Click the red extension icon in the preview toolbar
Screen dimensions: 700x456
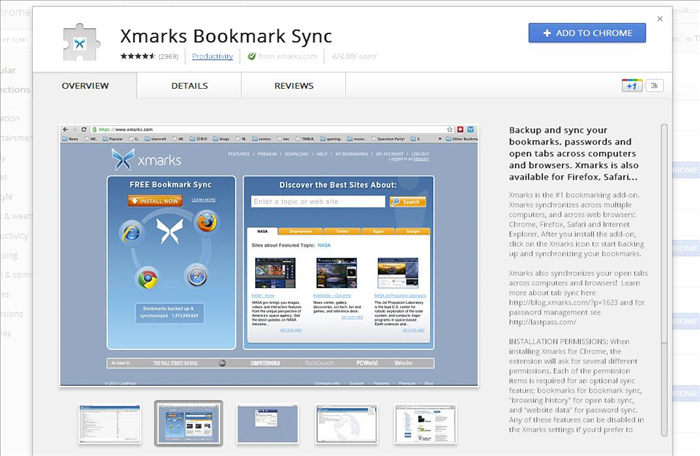pyautogui.click(x=460, y=130)
